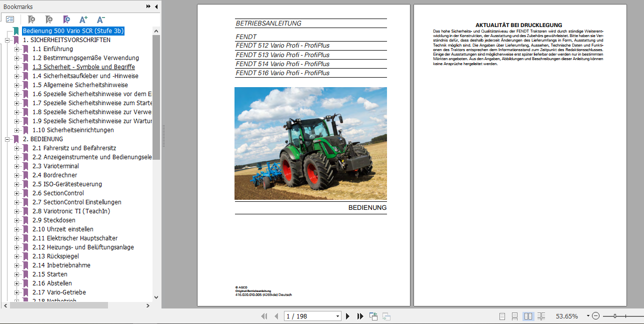
Task: Increase bookmark text size with A+
Action: pos(83,20)
